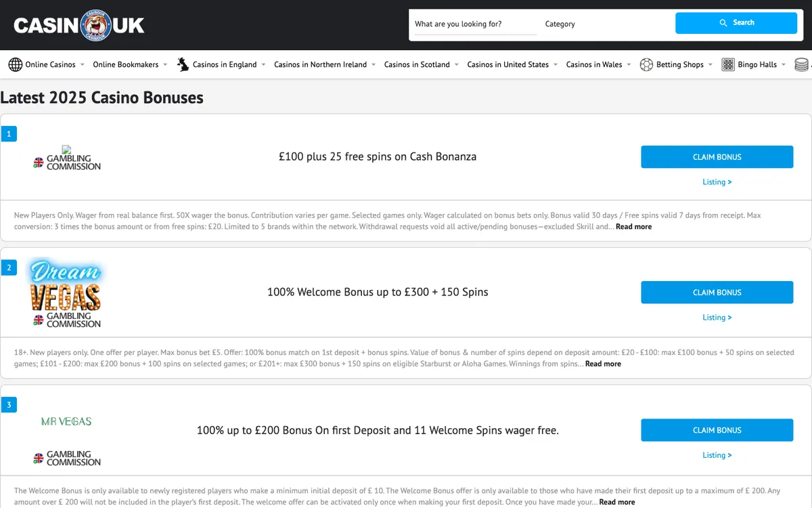This screenshot has height=508, width=812.
Task: Click the number 1 rank badge
Action: coord(9,133)
